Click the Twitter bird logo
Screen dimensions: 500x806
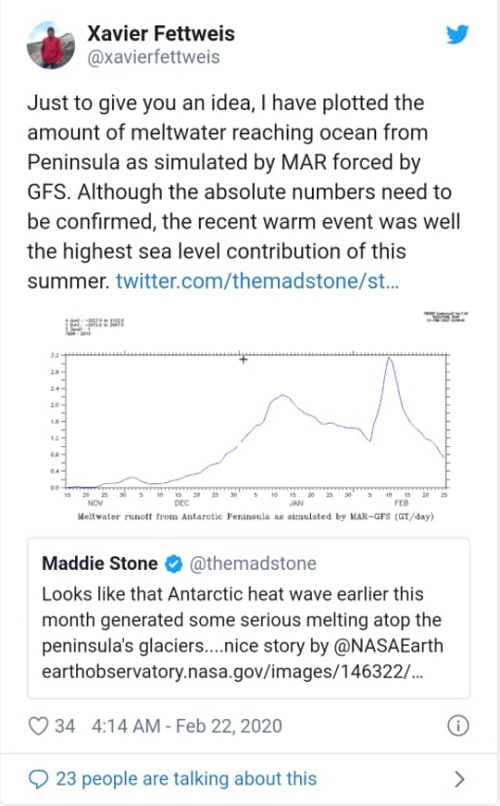point(457,34)
